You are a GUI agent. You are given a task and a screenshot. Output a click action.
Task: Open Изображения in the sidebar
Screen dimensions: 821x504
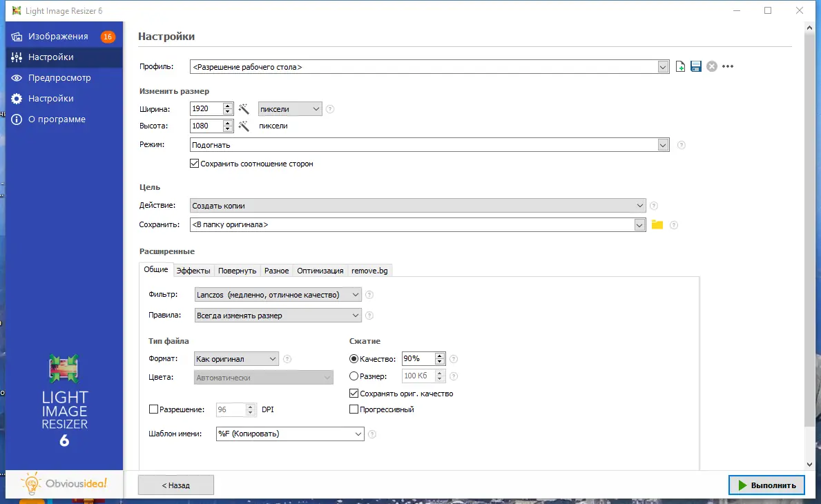pyautogui.click(x=64, y=37)
